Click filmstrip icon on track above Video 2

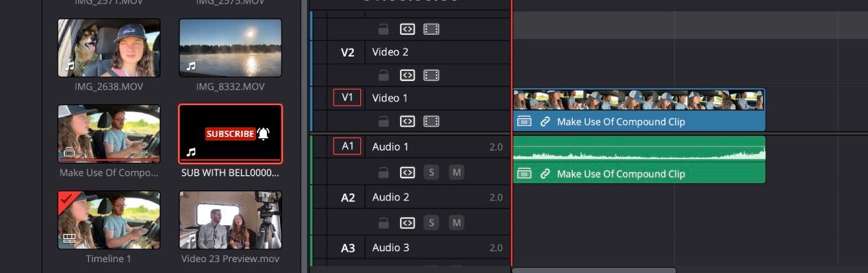pos(431,30)
